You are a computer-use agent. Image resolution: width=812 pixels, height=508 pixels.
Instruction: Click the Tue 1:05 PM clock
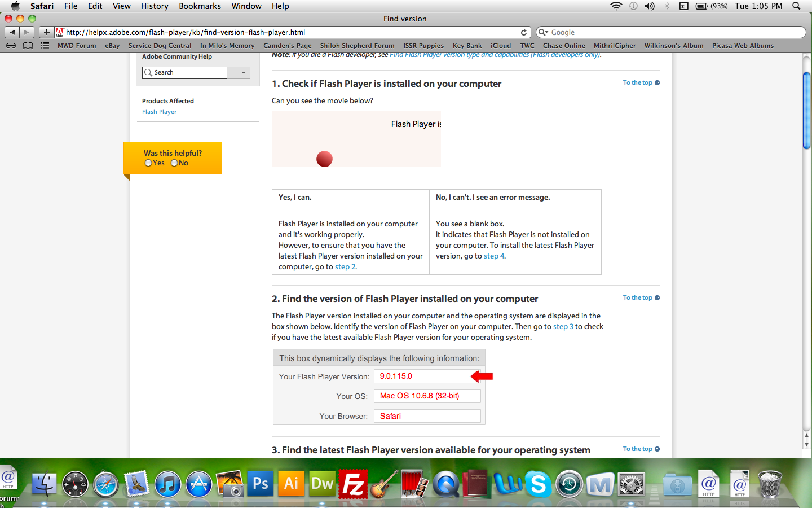[758, 6]
